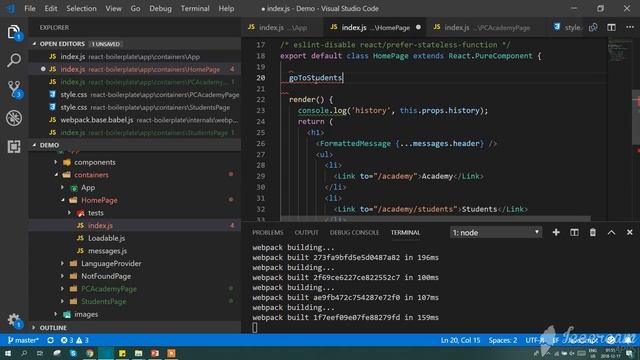Switch to the index.js App editor tab

[282, 27]
